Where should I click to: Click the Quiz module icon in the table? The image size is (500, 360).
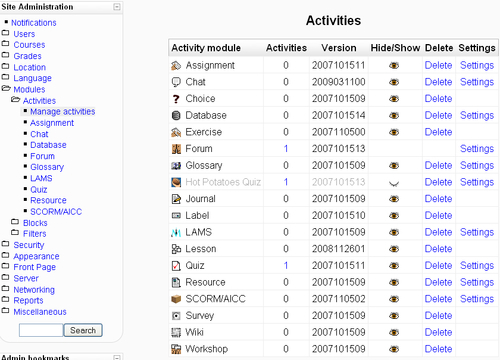coord(176,266)
